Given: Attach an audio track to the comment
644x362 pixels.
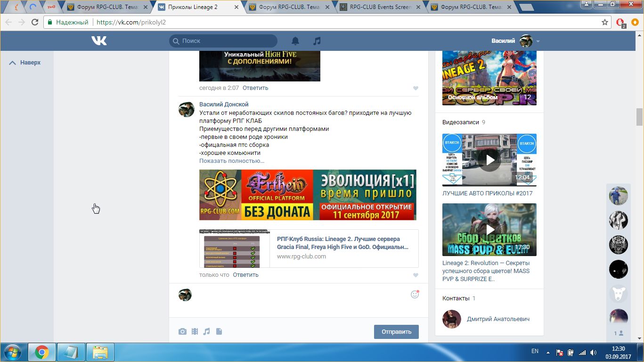Looking at the screenshot, I should (x=206, y=331).
